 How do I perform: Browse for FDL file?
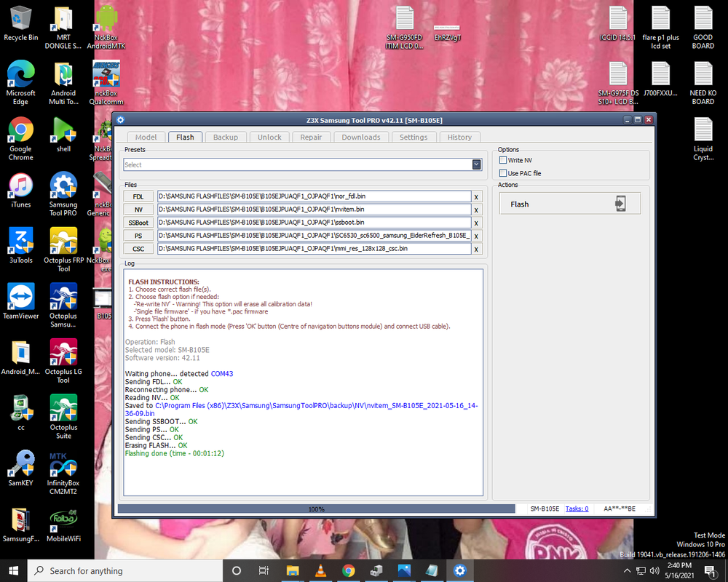pos(138,196)
